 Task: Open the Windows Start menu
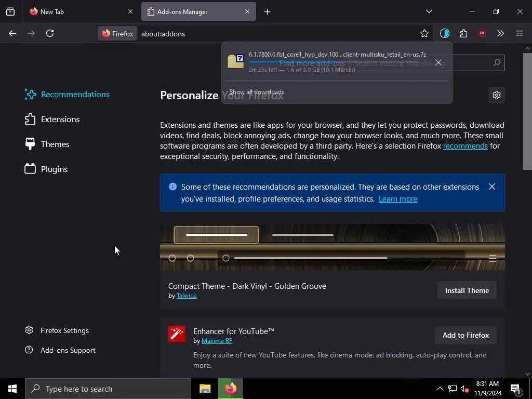click(12, 389)
